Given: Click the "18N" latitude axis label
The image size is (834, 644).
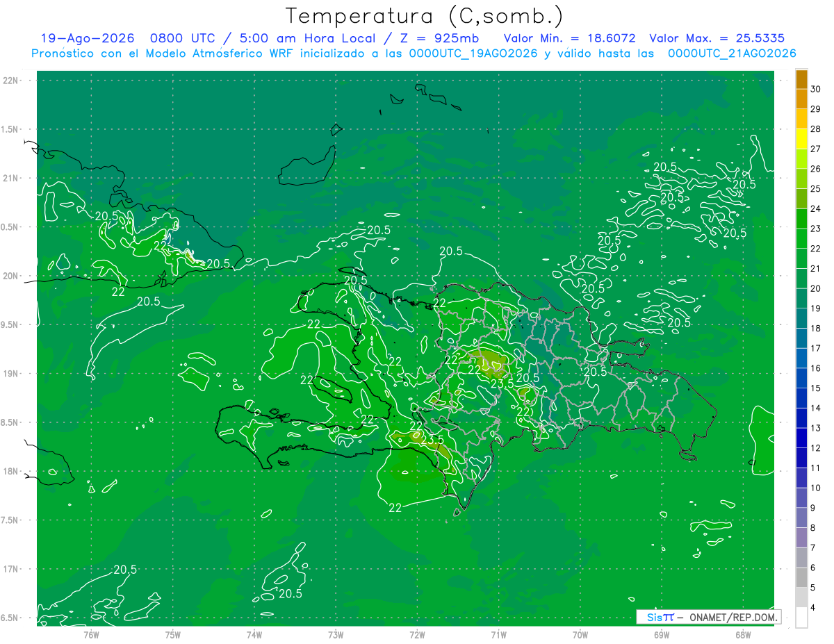Looking at the screenshot, I should pyautogui.click(x=11, y=471).
